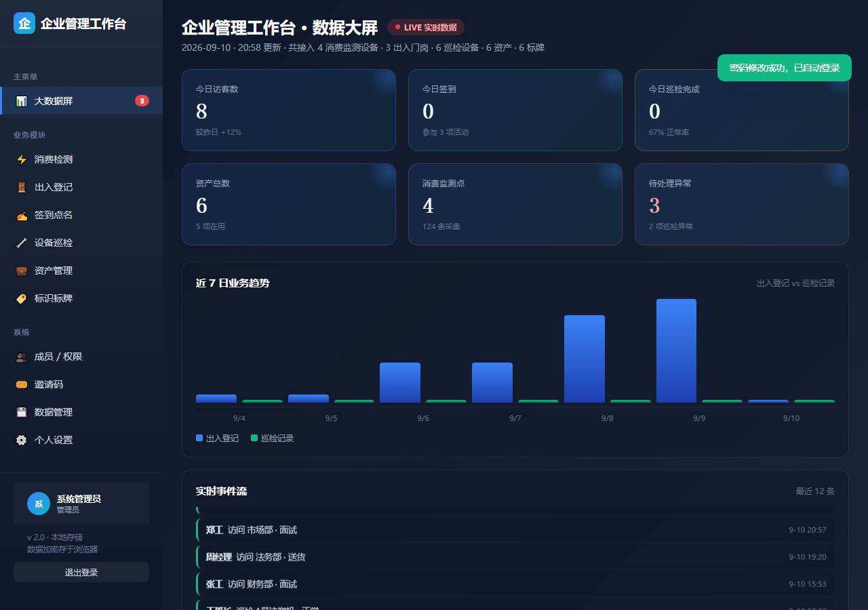Click the v 2.0 · 本地存储 version text

(55, 537)
